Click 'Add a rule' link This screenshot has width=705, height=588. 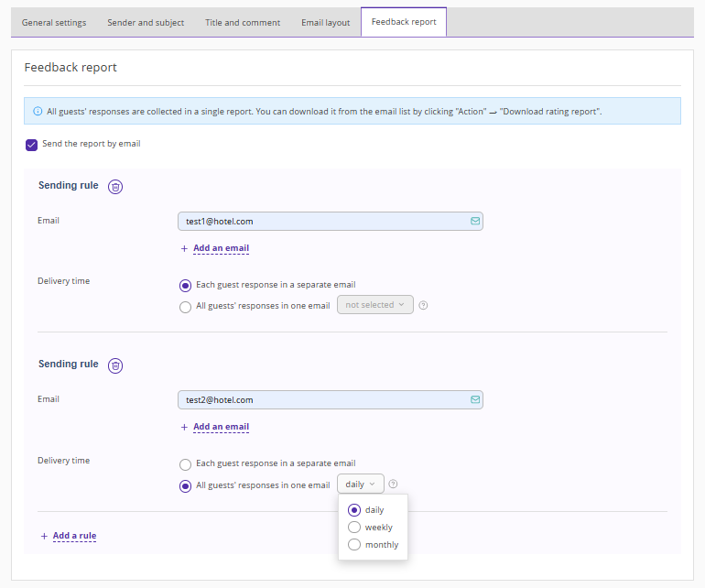[x=74, y=536]
